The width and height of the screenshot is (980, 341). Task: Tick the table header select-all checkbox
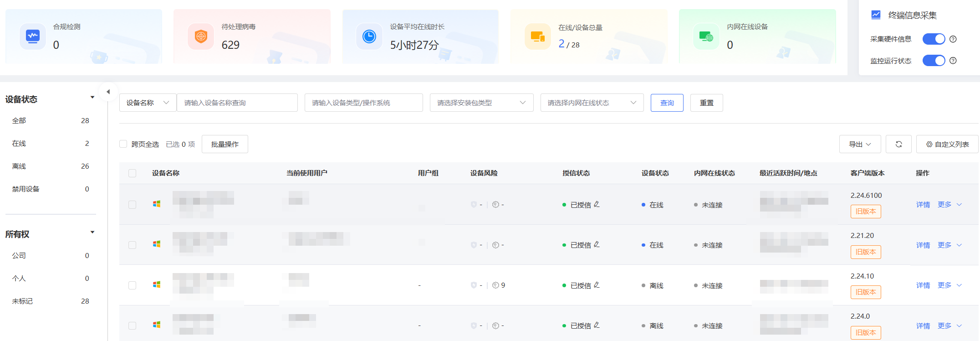pyautogui.click(x=133, y=173)
